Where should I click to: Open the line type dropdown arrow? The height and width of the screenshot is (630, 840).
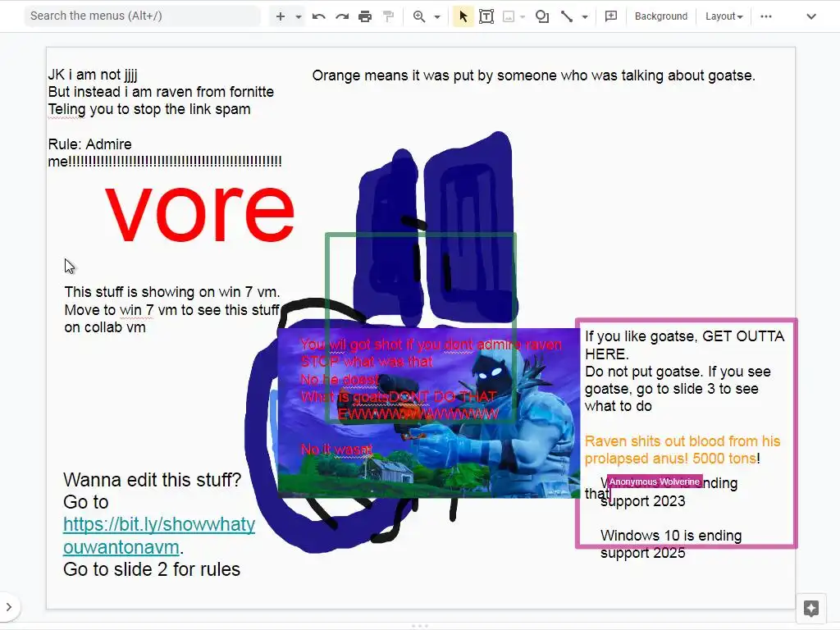[x=584, y=16]
